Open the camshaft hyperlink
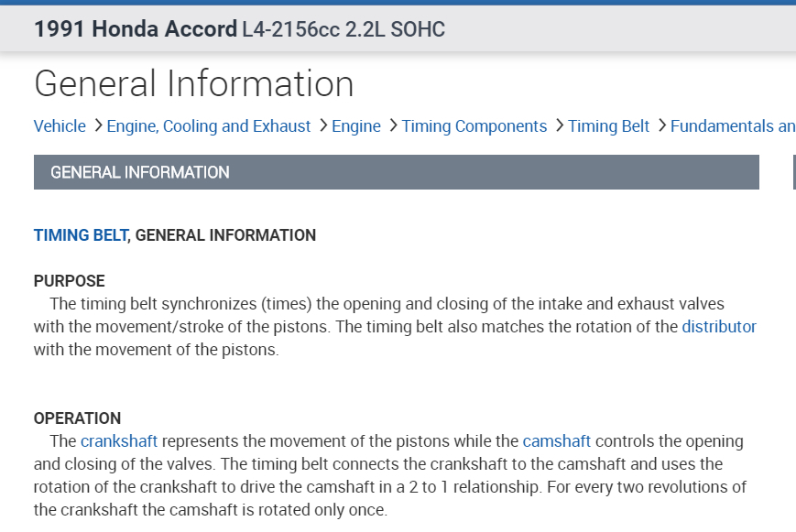 [x=557, y=441]
